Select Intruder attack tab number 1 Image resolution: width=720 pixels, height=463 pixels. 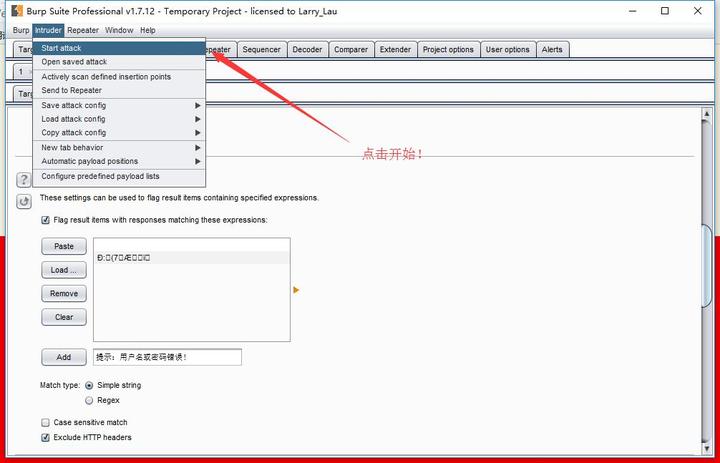pos(21,72)
